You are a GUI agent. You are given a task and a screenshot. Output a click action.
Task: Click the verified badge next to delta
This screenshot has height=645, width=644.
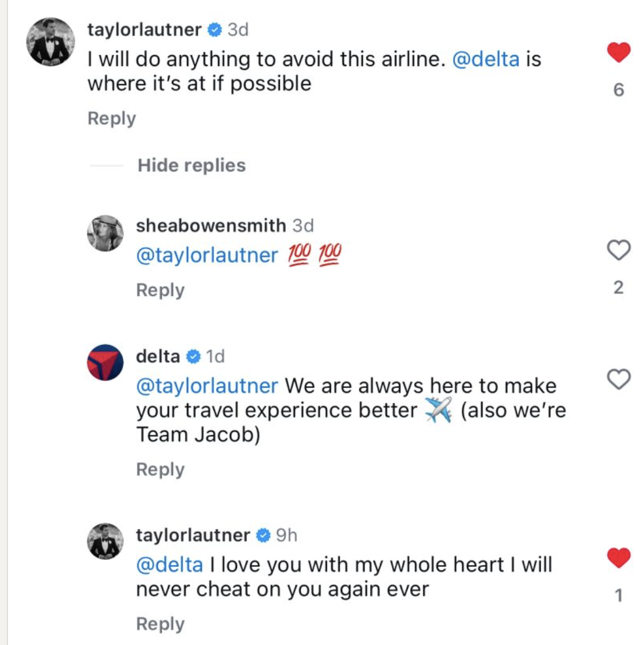coord(192,356)
